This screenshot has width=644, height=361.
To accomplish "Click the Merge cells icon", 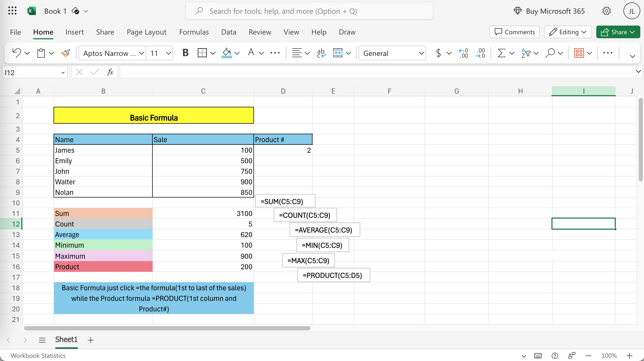I will pos(338,53).
